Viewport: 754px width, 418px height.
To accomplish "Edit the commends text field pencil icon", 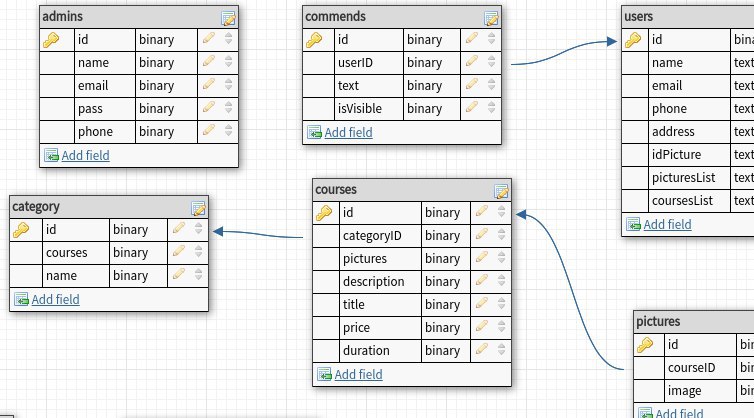I will click(472, 84).
